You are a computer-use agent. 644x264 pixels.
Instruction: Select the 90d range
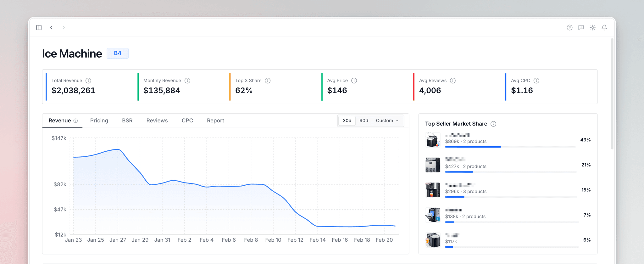click(x=364, y=121)
